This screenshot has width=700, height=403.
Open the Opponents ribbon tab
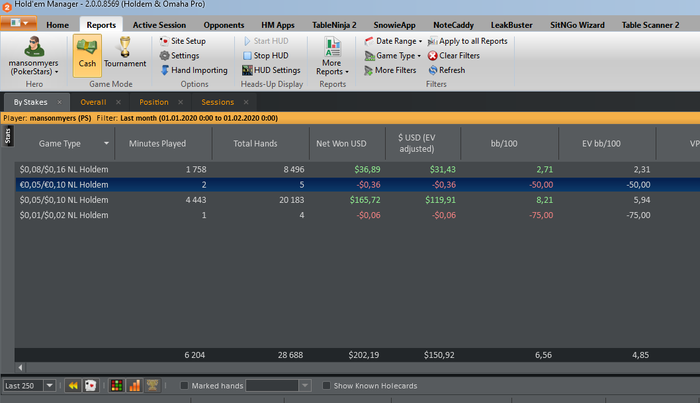pyautogui.click(x=224, y=25)
